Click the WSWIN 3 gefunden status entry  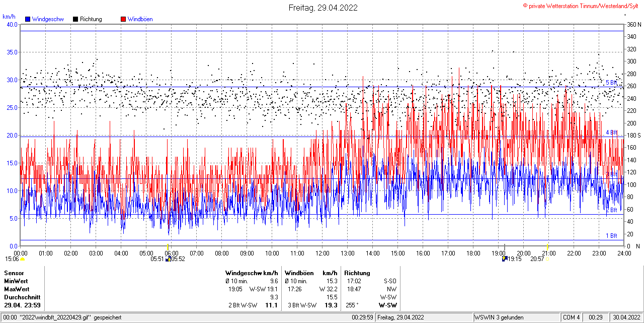pos(500,317)
